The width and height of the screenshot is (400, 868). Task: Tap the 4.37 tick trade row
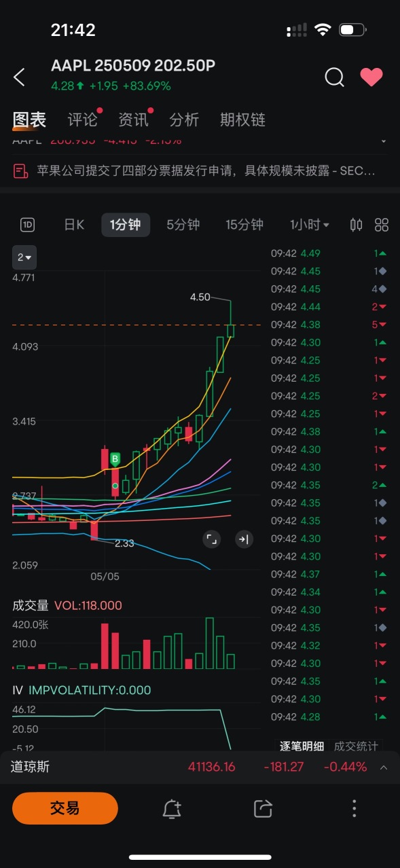[329, 574]
